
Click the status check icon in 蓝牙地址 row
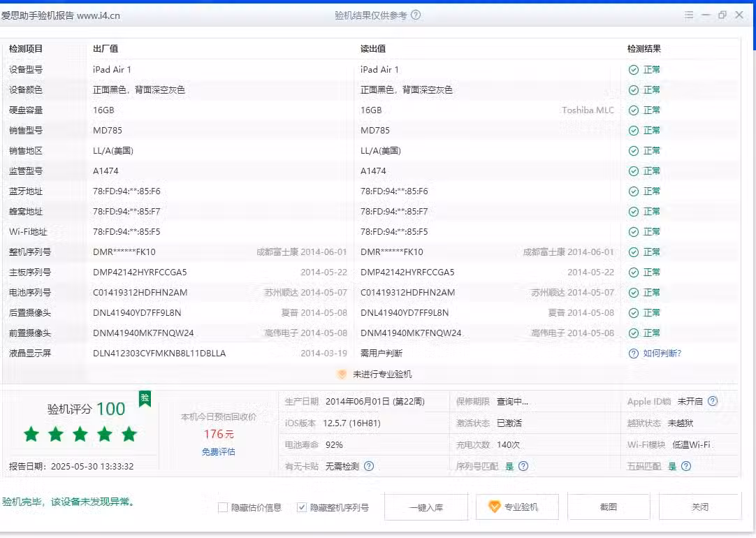pyautogui.click(x=634, y=191)
